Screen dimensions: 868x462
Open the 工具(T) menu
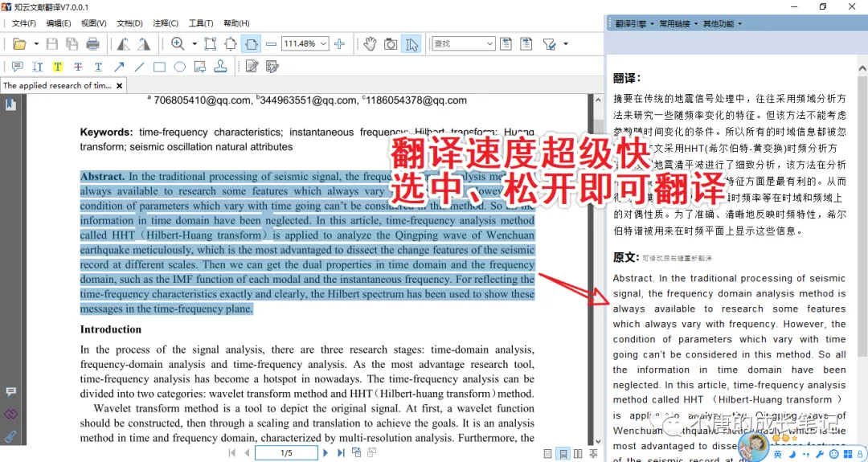point(201,23)
